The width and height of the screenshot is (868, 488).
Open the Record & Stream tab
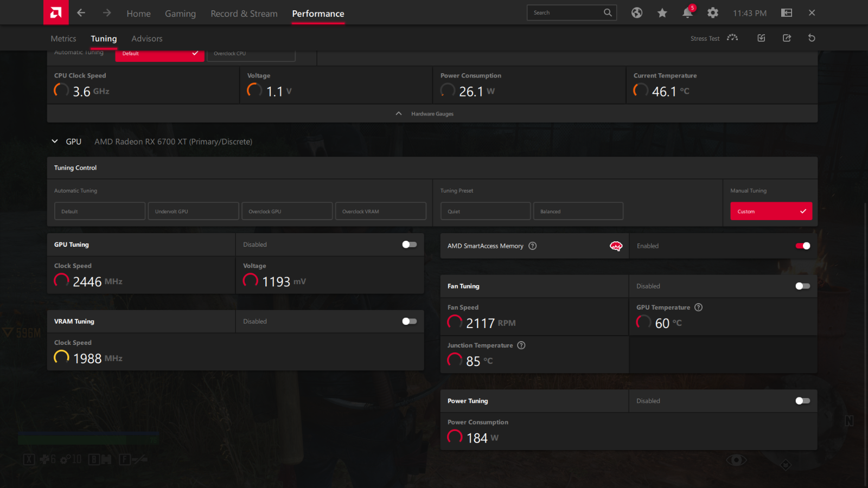click(x=244, y=14)
